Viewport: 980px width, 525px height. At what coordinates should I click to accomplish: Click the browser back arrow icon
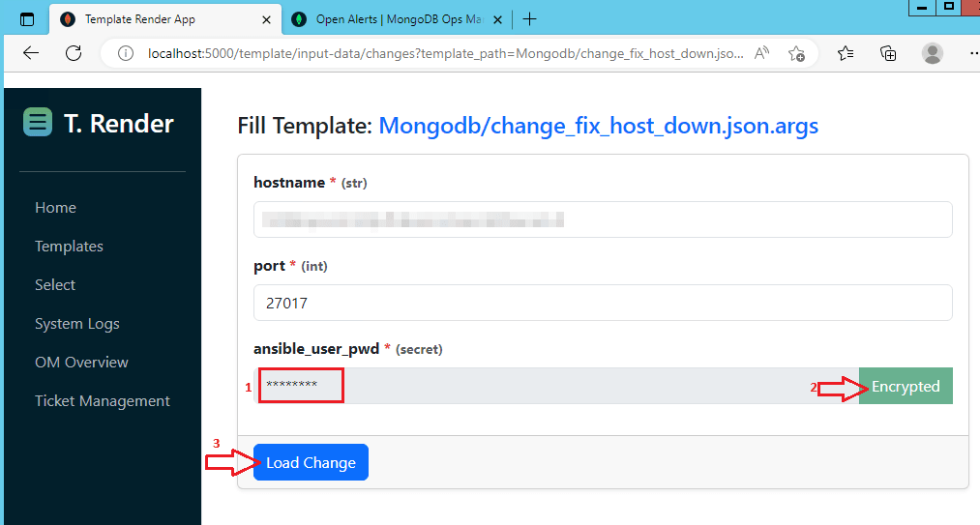[x=31, y=53]
